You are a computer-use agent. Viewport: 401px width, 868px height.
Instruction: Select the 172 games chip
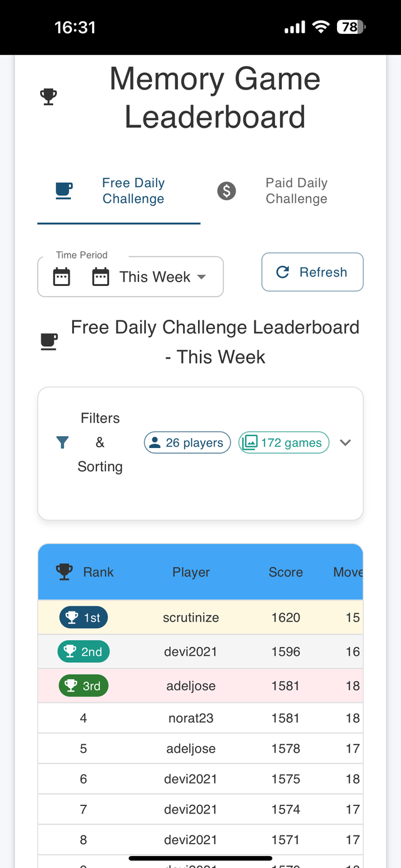(284, 442)
